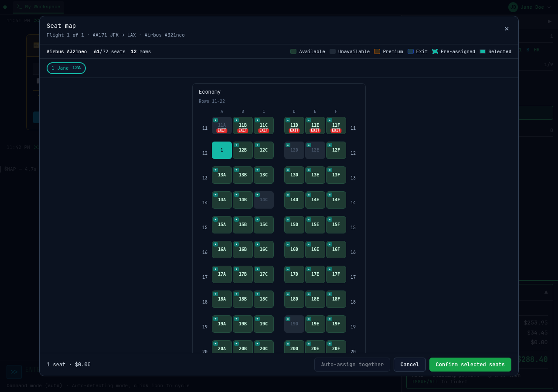
Task: Select seat 18A
Action: [222, 299]
